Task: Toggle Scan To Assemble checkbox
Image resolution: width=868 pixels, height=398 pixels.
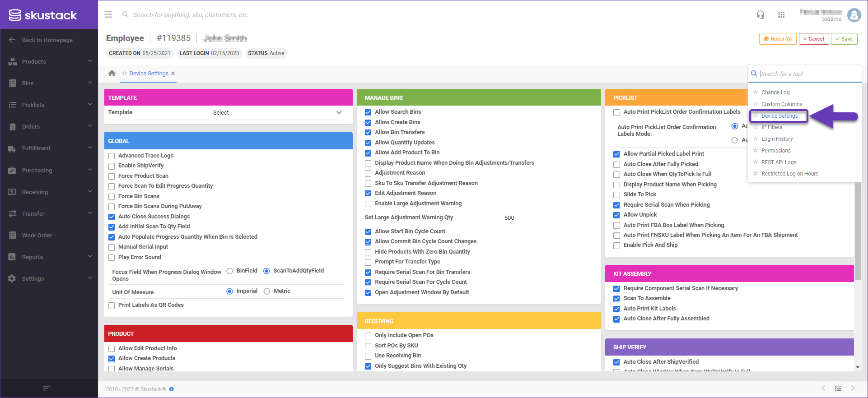Action: coord(616,299)
